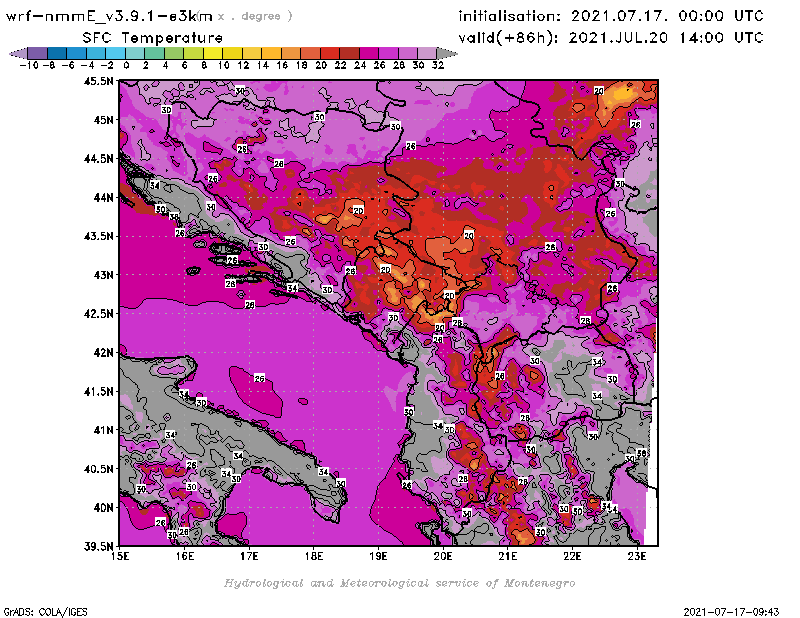Click longitude label '15E'

(120, 556)
